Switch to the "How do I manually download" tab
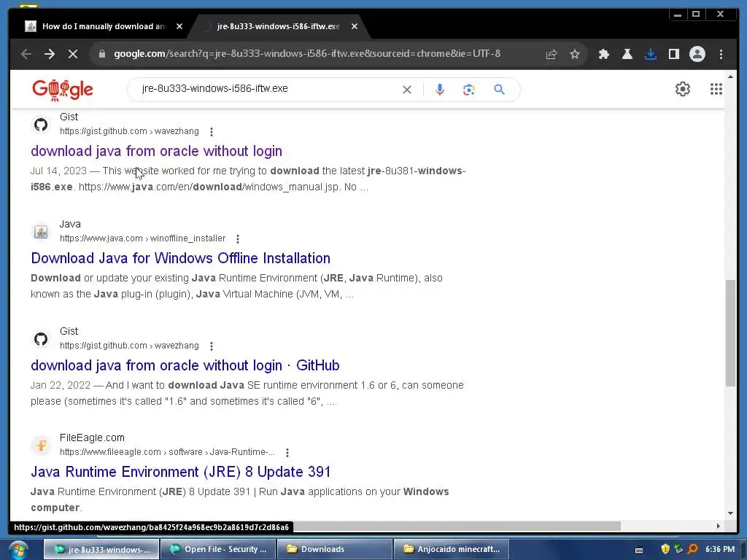Screen dimensions: 747x560 point(102,26)
